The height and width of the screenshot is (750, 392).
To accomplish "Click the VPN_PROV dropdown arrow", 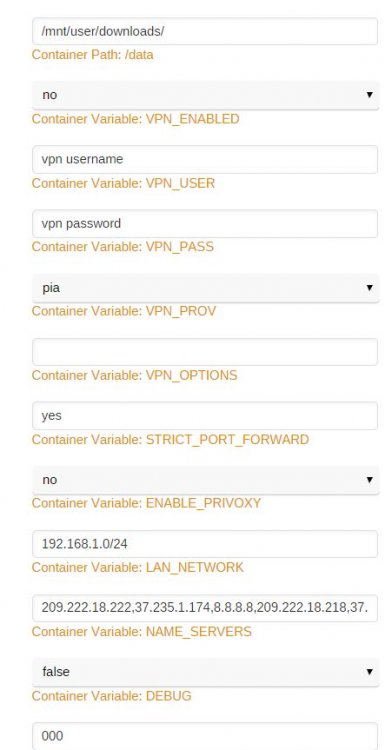I will tap(369, 287).
